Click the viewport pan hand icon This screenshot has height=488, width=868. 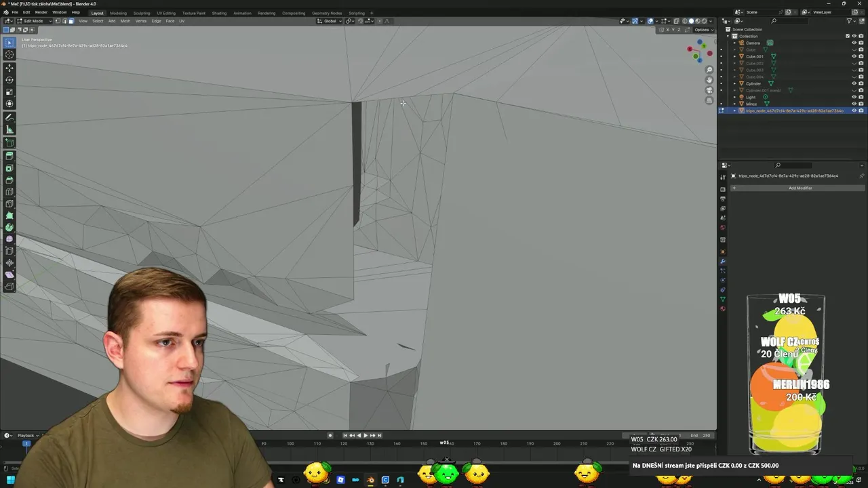709,80
